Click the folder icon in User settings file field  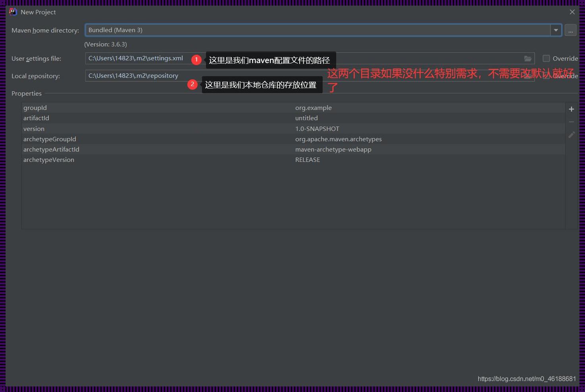pyautogui.click(x=528, y=58)
